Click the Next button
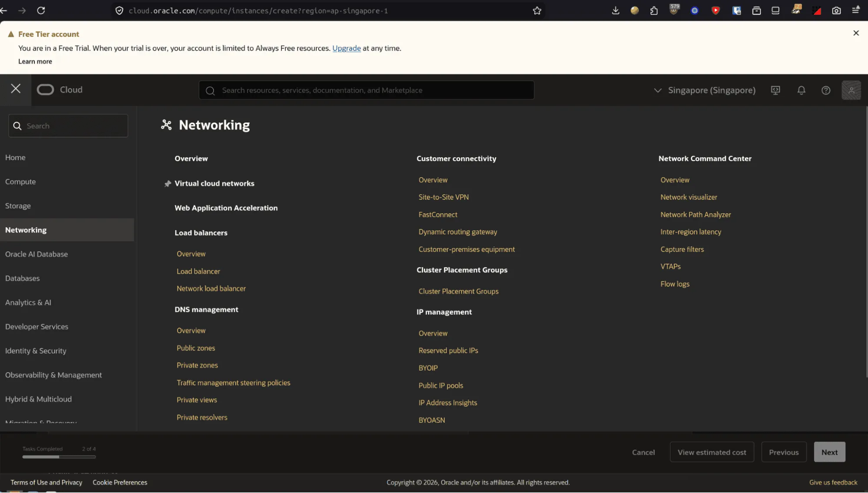868x493 pixels. coord(829,453)
